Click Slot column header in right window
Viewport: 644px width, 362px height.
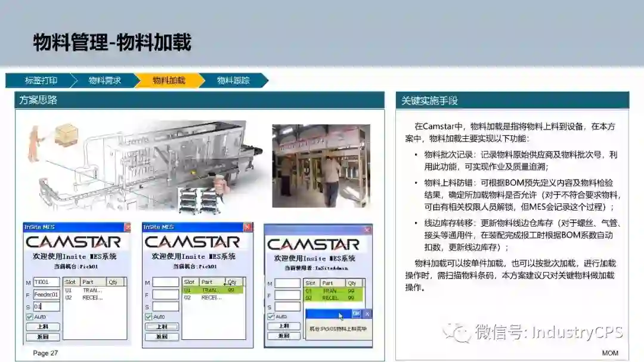point(311,283)
